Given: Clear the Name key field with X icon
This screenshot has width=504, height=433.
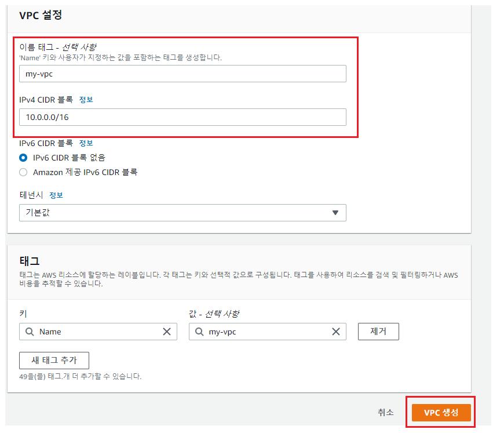Looking at the screenshot, I should (x=167, y=332).
